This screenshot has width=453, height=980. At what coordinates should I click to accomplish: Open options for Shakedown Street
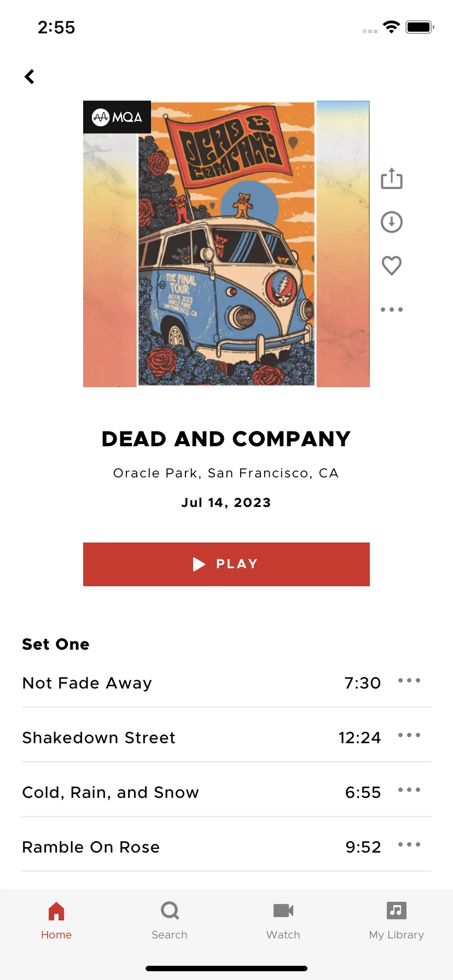409,736
